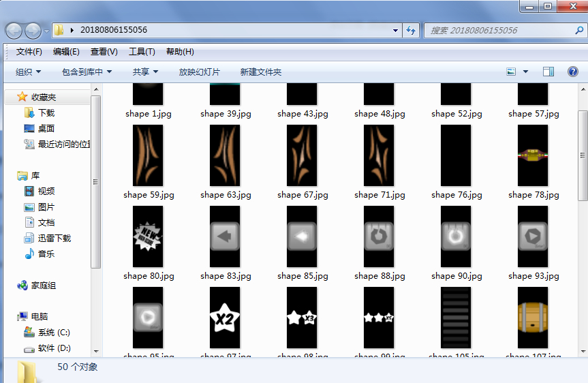Click the navigation pane scroll-down arrow

click(x=96, y=352)
